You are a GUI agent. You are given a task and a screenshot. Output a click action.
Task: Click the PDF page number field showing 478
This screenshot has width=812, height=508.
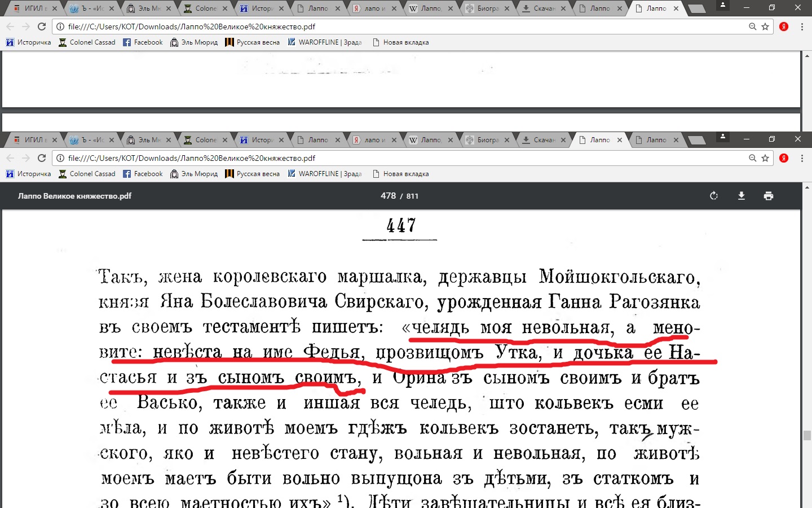388,196
